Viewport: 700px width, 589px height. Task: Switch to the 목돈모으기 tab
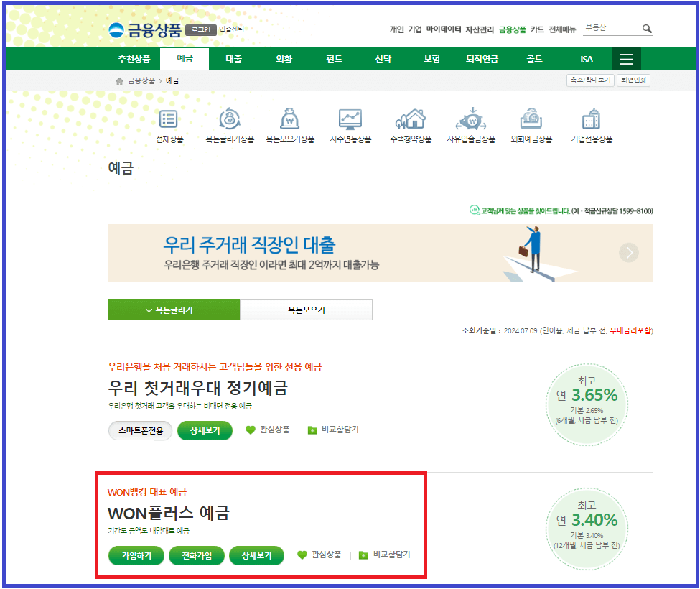[x=306, y=309]
